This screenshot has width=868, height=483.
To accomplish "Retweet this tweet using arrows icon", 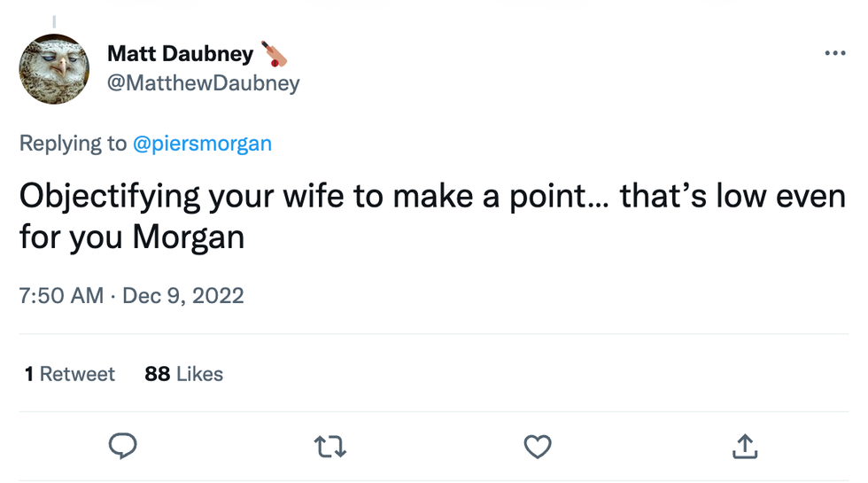I will click(330, 447).
